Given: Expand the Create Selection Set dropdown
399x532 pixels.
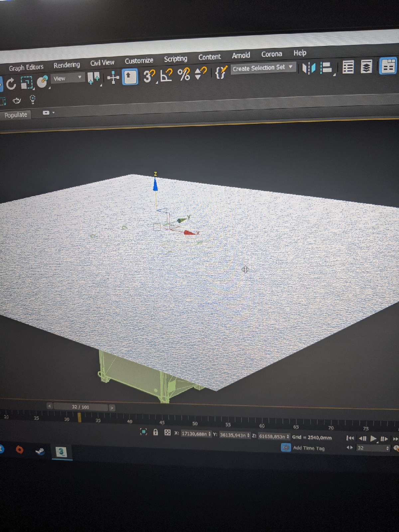Looking at the screenshot, I should coord(263,68).
